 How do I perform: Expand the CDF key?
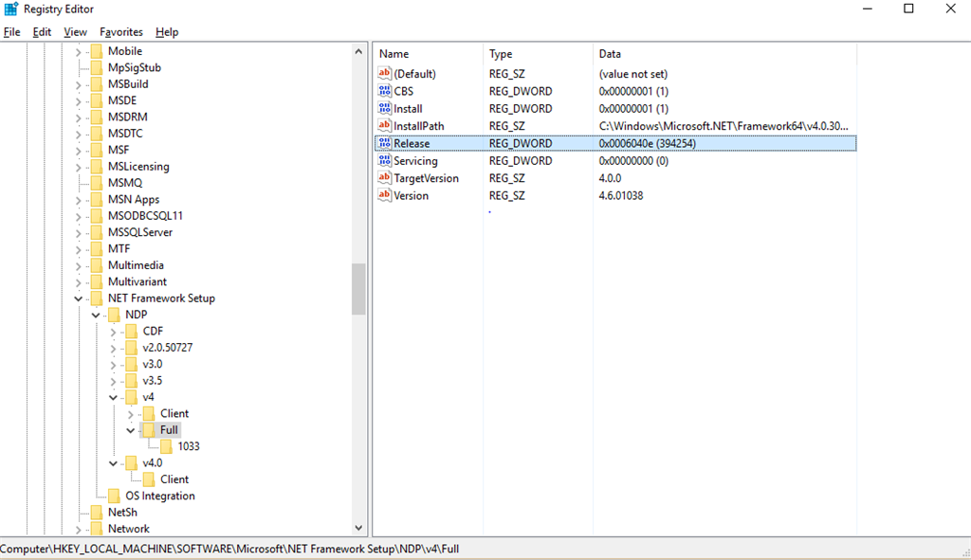pos(114,332)
